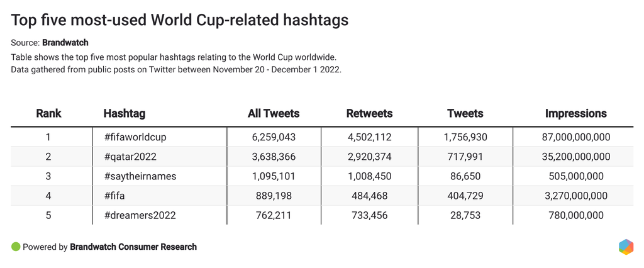Click the green circle beside Powered by

(16, 247)
